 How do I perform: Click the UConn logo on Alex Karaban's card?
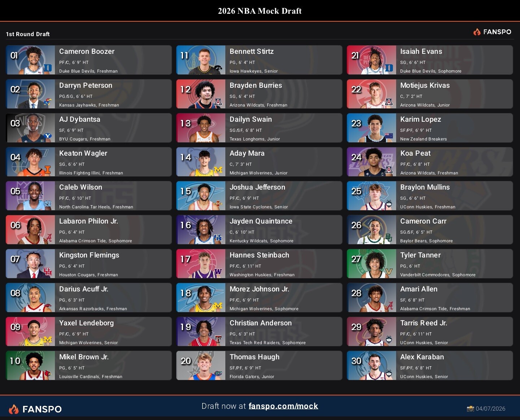tap(389, 373)
